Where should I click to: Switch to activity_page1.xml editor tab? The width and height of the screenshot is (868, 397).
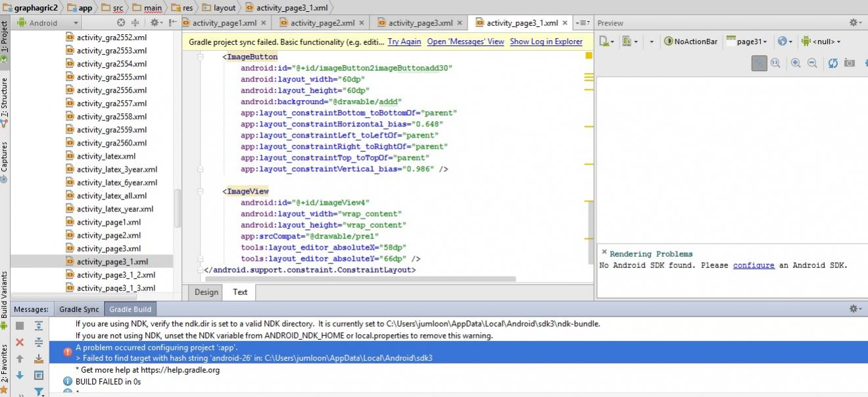coord(224,22)
